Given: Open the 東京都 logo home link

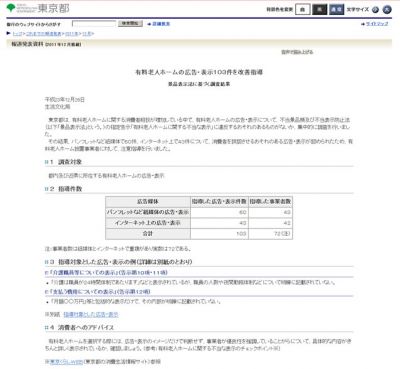Looking at the screenshot, I should tap(38, 8).
